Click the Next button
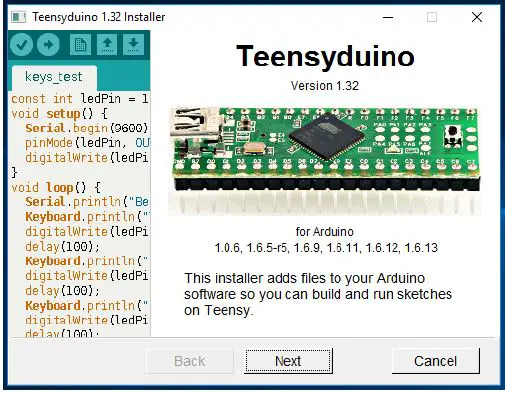Image resolution: width=505 pixels, height=393 pixels. [288, 361]
